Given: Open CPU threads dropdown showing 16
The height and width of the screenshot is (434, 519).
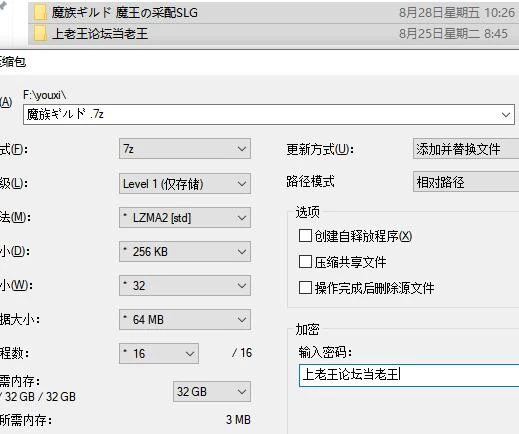Looking at the screenshot, I should pyautogui.click(x=159, y=353).
